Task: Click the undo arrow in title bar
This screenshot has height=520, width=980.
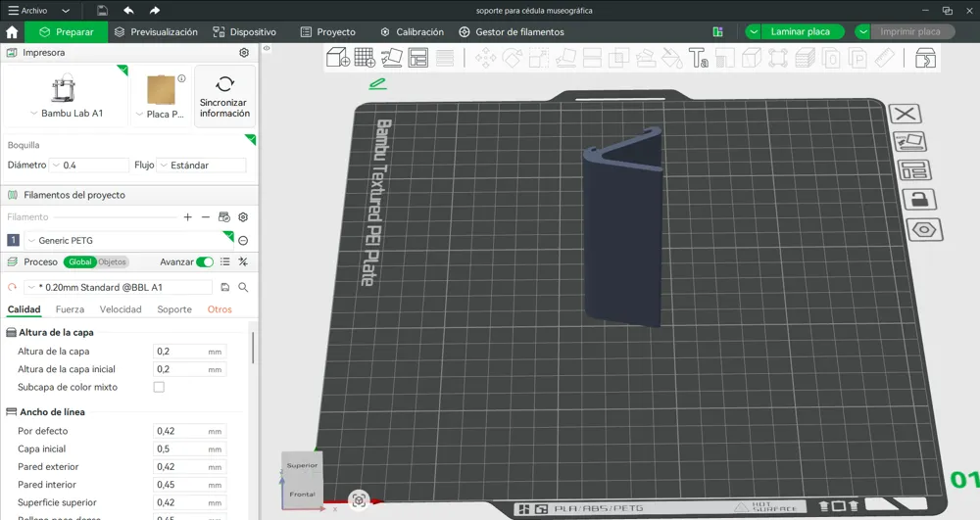Action: (x=128, y=10)
